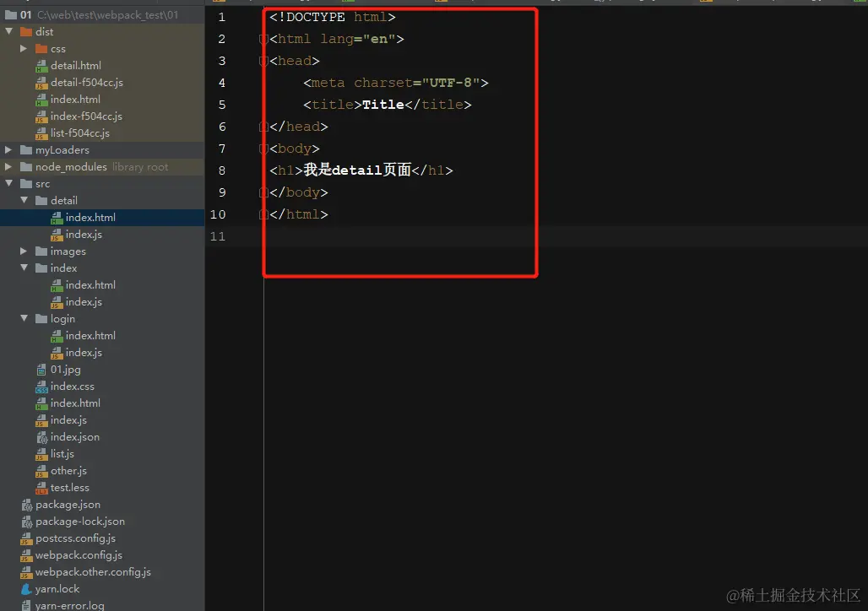Click the package-lock.json file icon
Screen dimensions: 868x611
tap(26, 522)
